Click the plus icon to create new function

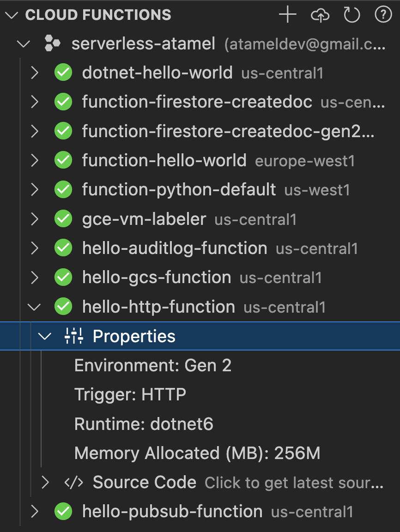pyautogui.click(x=288, y=15)
